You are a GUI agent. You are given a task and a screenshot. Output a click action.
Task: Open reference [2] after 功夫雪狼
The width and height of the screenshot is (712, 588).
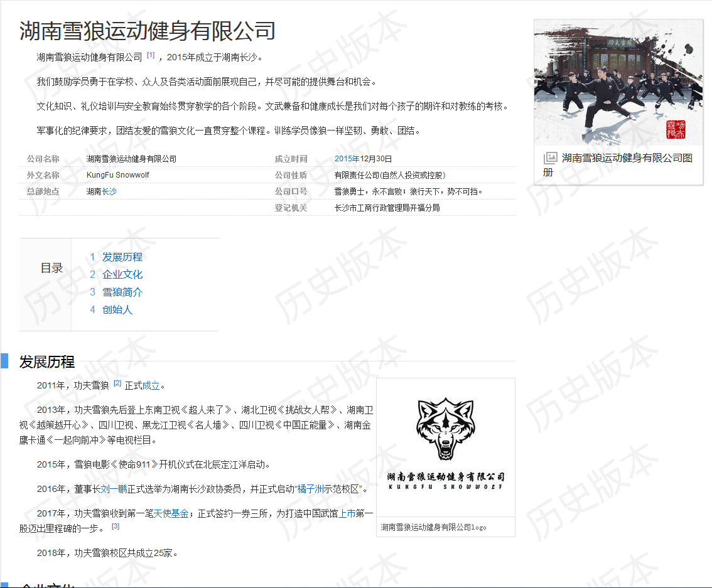(117, 383)
